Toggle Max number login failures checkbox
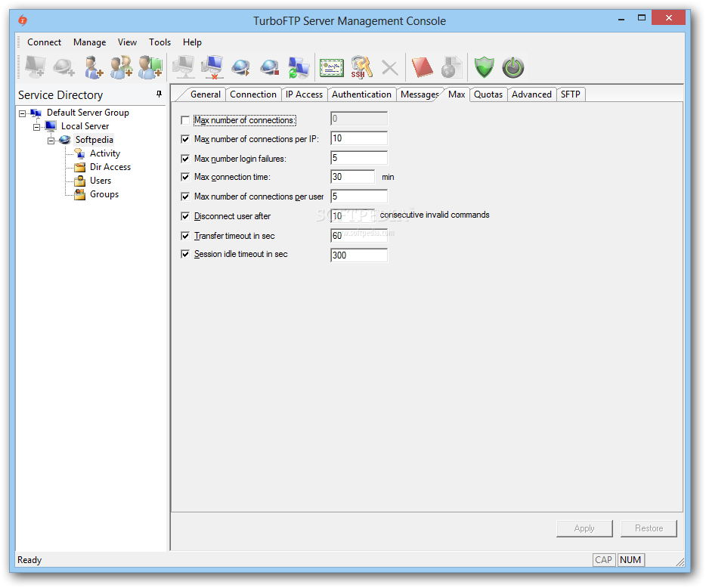706x588 pixels. (x=185, y=159)
